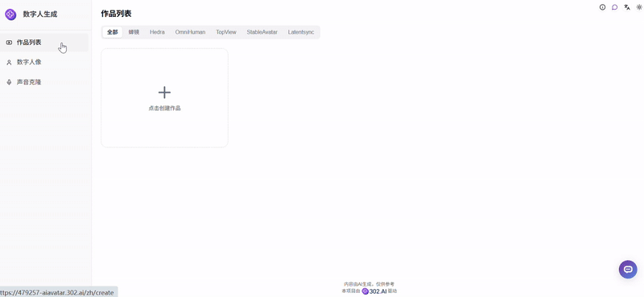Open 声音克隆 in the sidebar
Viewport: 644px width, 297px height.
click(x=44, y=82)
